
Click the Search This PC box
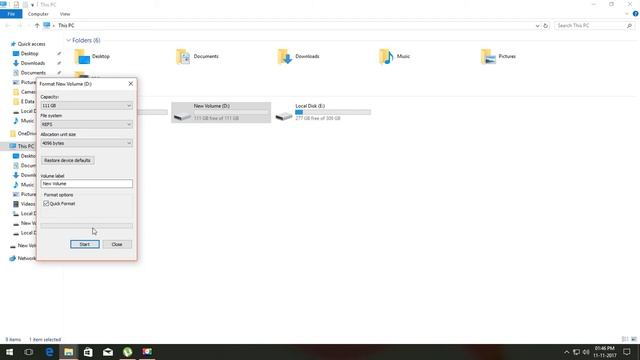coord(594,25)
